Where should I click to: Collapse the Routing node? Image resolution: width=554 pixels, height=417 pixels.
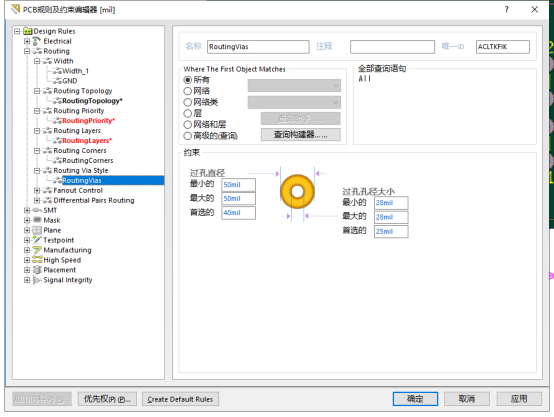point(27,51)
